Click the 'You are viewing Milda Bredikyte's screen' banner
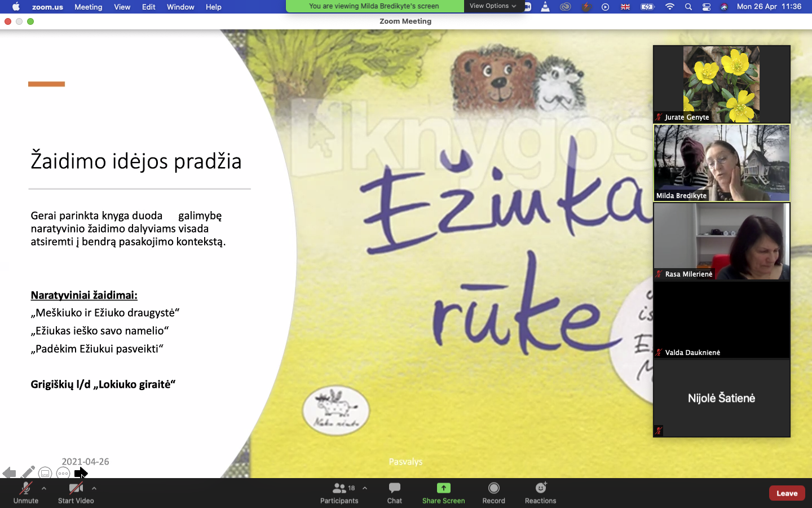The width and height of the screenshot is (812, 508). tap(374, 6)
